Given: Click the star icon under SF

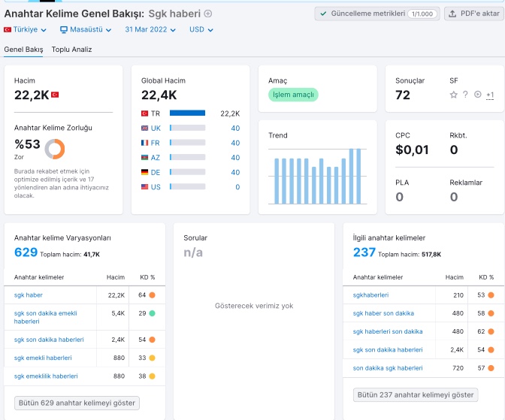Looking at the screenshot, I should (453, 95).
